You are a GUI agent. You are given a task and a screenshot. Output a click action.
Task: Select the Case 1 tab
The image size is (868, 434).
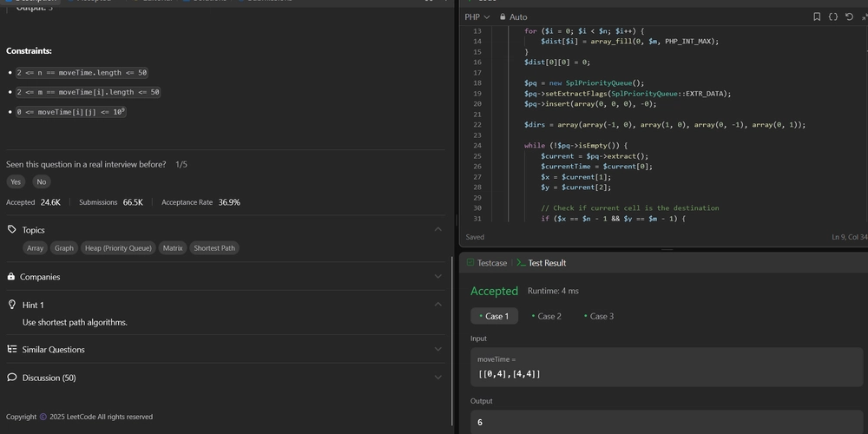click(x=495, y=316)
